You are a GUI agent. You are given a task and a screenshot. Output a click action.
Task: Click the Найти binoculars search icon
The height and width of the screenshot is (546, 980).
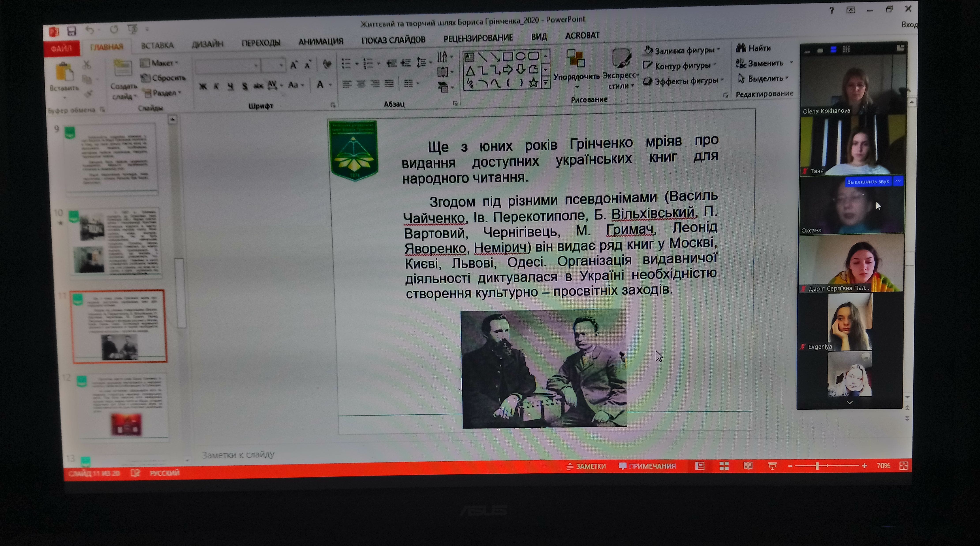tap(741, 48)
